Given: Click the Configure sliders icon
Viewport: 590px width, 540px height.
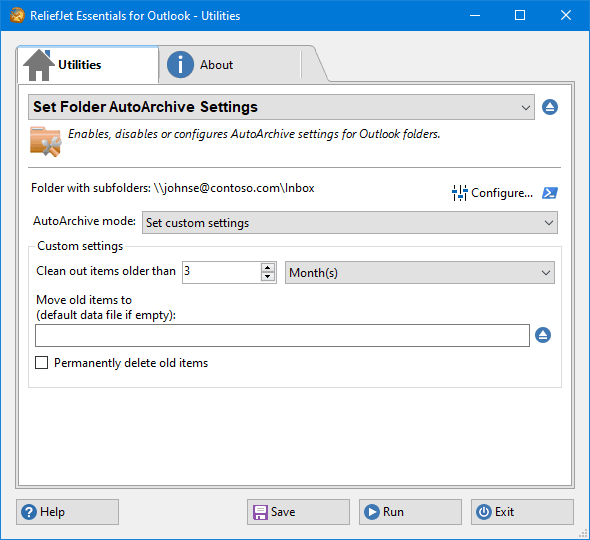Looking at the screenshot, I should tap(459, 193).
